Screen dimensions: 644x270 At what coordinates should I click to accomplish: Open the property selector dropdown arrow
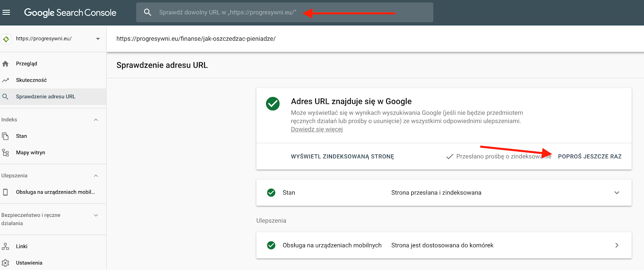click(x=98, y=39)
